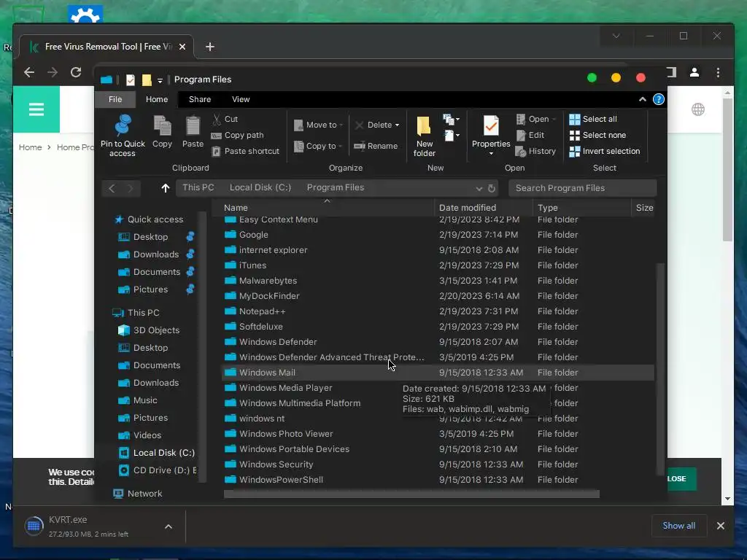Viewport: 747px width, 560px height.
Task: Click the blue Help question mark icon
Action: pos(659,99)
